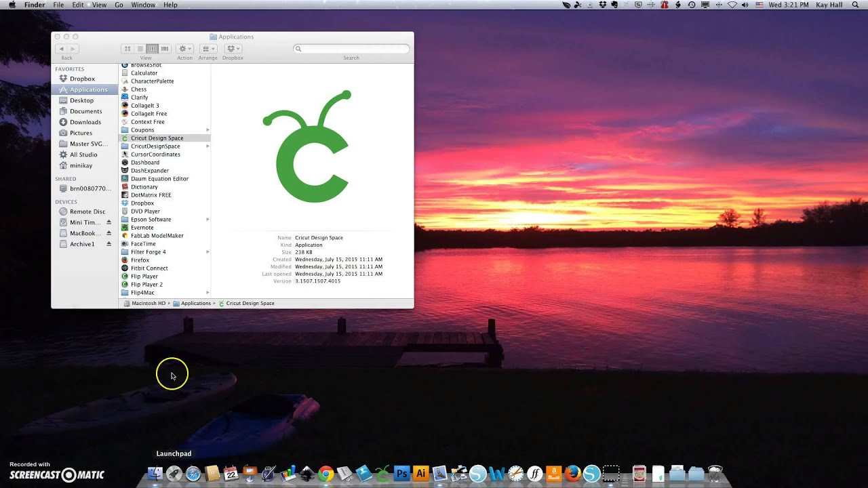Image resolution: width=868 pixels, height=488 pixels.
Task: Go forward with the forward arrow
Action: coord(73,49)
